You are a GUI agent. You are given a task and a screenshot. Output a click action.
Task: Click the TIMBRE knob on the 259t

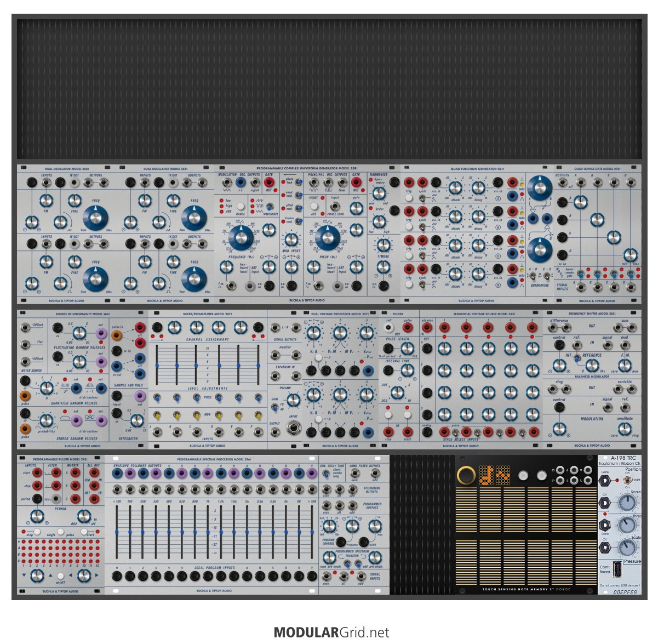pos(383,245)
